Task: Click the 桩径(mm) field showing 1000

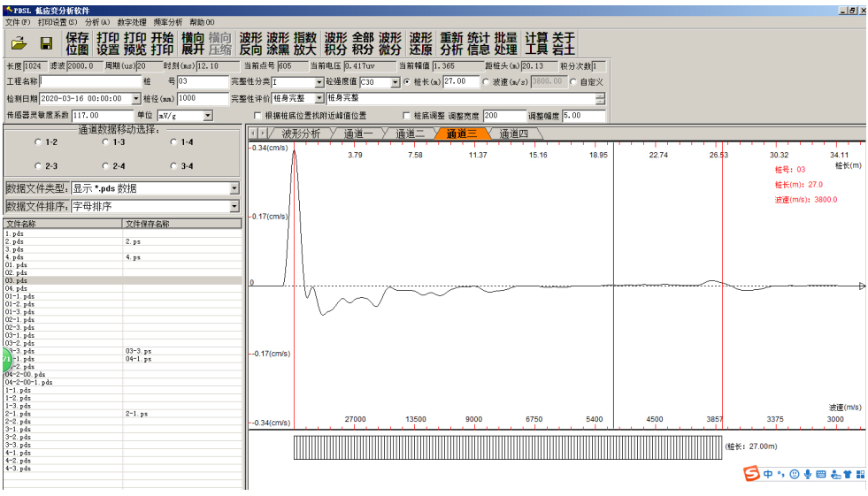Action: coord(203,98)
